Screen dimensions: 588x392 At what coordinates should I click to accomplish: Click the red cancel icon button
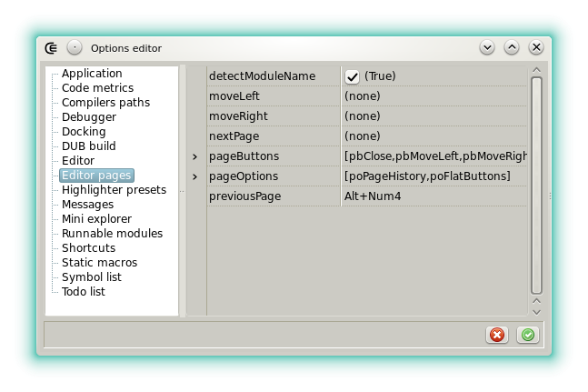[497, 335]
